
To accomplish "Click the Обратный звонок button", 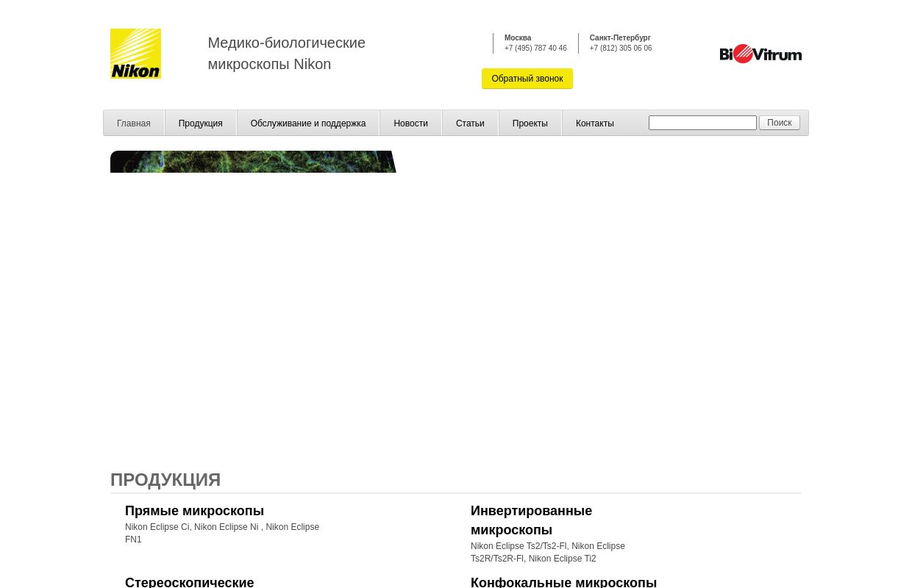I will pos(527,79).
